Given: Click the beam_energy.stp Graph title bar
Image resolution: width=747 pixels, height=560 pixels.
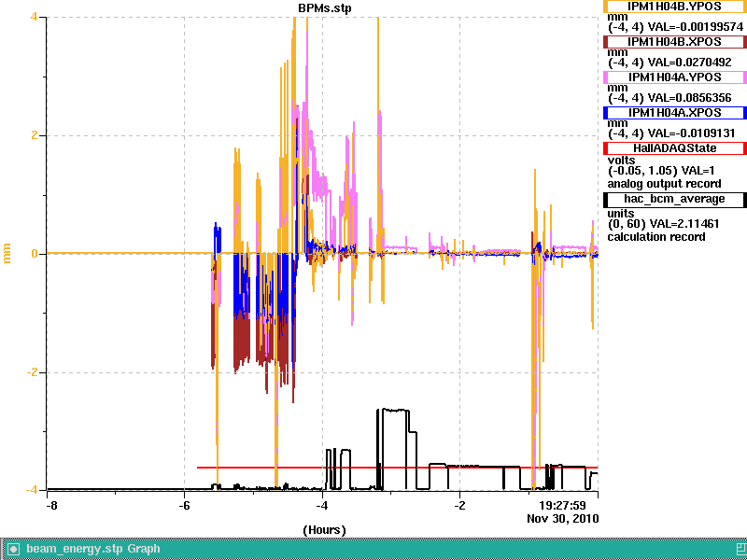Looking at the screenshot, I should coord(372,549).
